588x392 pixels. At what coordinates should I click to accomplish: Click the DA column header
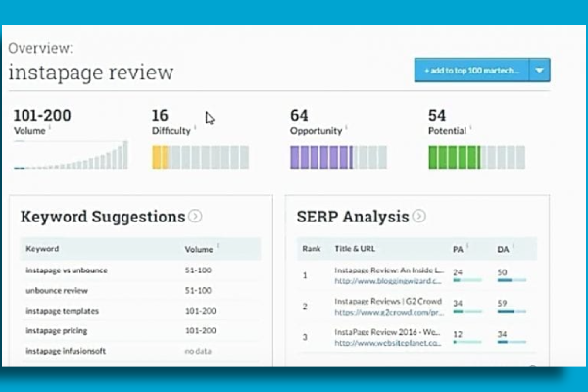tap(503, 250)
